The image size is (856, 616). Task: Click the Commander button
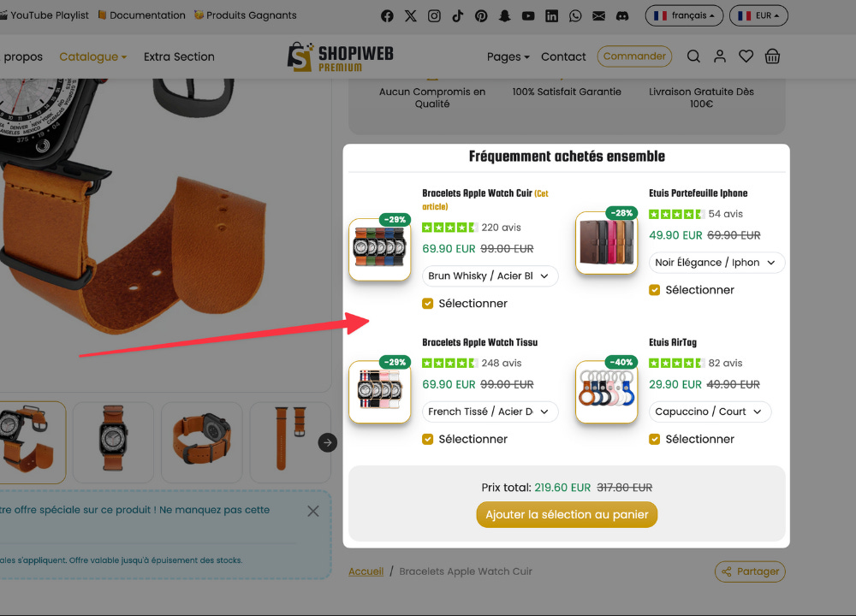[634, 56]
